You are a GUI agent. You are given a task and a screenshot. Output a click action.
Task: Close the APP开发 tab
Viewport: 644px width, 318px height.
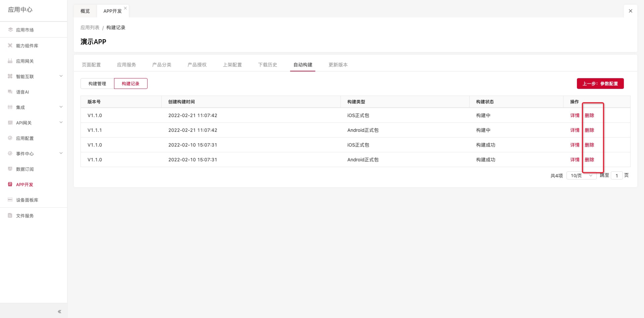125,8
